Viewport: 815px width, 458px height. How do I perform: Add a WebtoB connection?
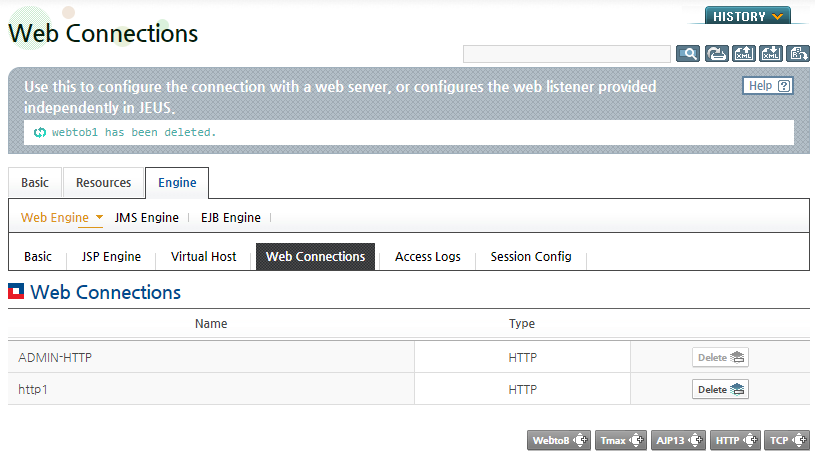click(559, 440)
